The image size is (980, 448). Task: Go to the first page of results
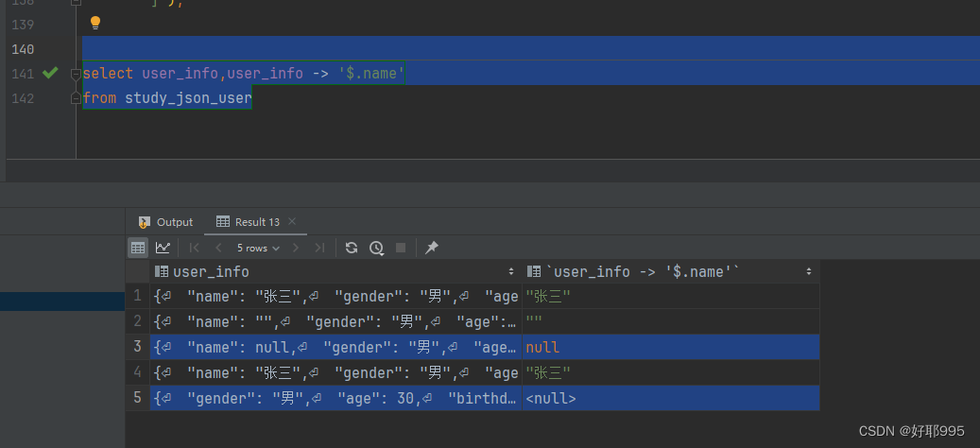pyautogui.click(x=195, y=248)
